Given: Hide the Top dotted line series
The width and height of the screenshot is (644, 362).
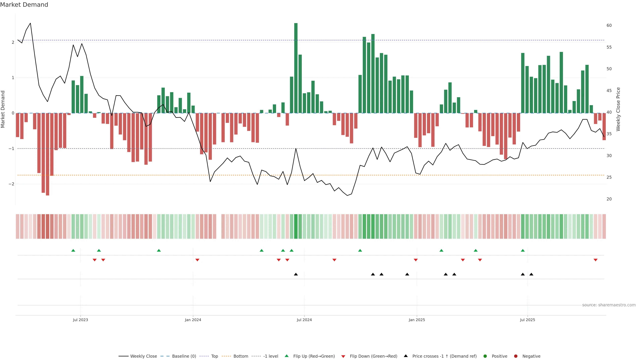Looking at the screenshot, I should [x=214, y=356].
